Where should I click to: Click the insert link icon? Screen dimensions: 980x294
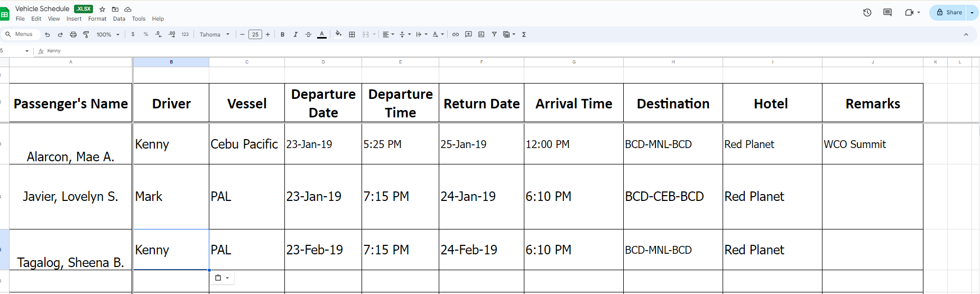[x=455, y=34]
